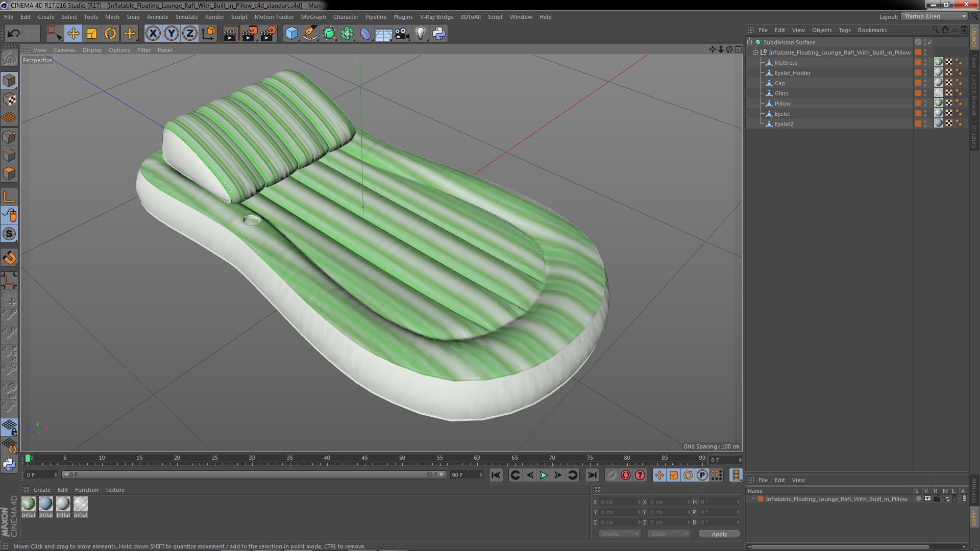Click Go to start of animation
The height and width of the screenshot is (551, 980).
click(496, 475)
